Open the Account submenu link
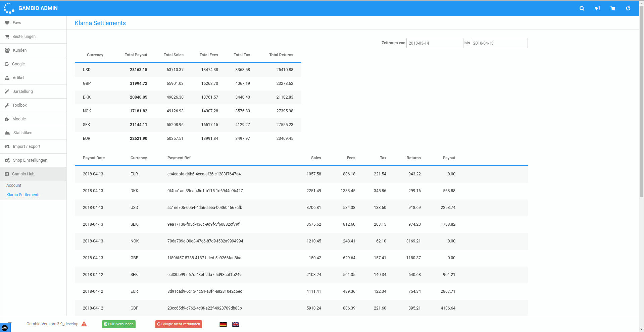 coord(14,185)
